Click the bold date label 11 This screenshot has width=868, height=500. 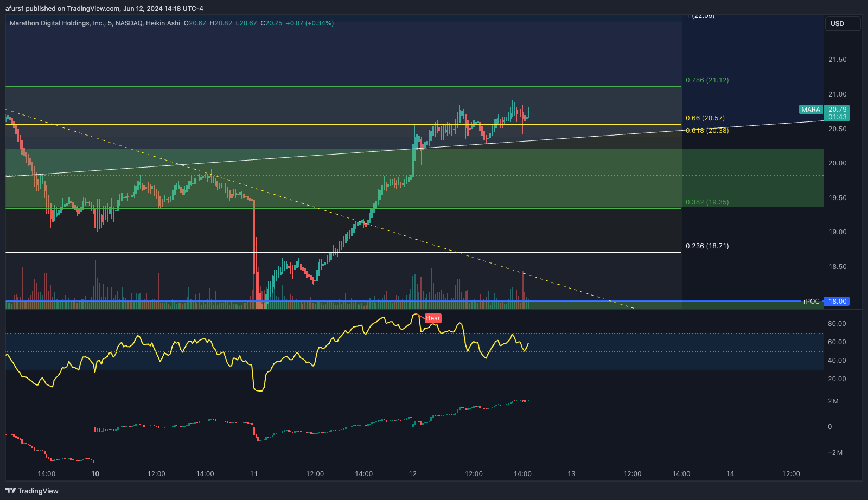pyautogui.click(x=254, y=474)
